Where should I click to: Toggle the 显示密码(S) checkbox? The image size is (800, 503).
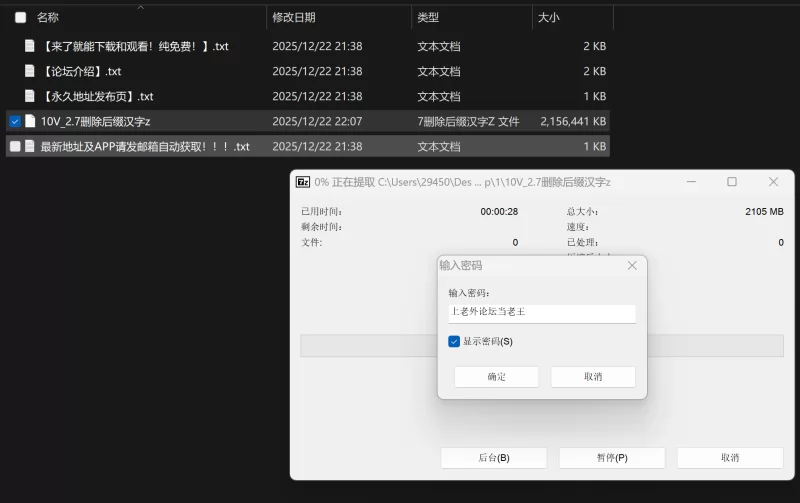point(455,341)
